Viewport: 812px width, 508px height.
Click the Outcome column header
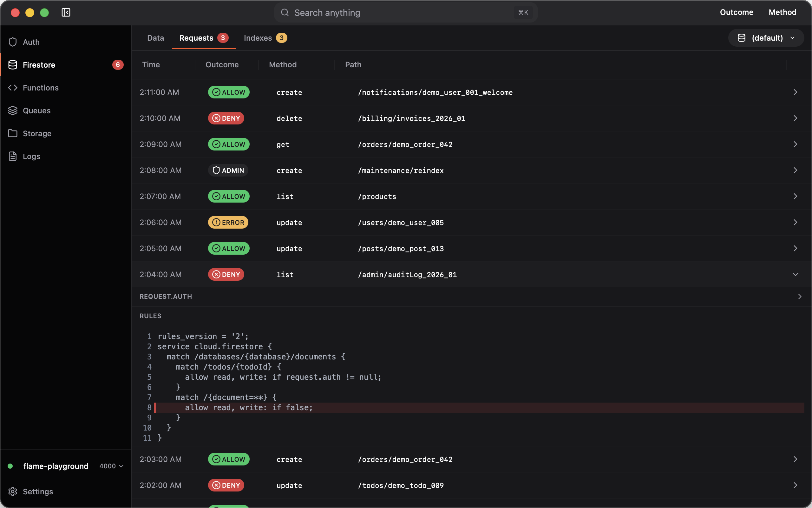pos(222,65)
